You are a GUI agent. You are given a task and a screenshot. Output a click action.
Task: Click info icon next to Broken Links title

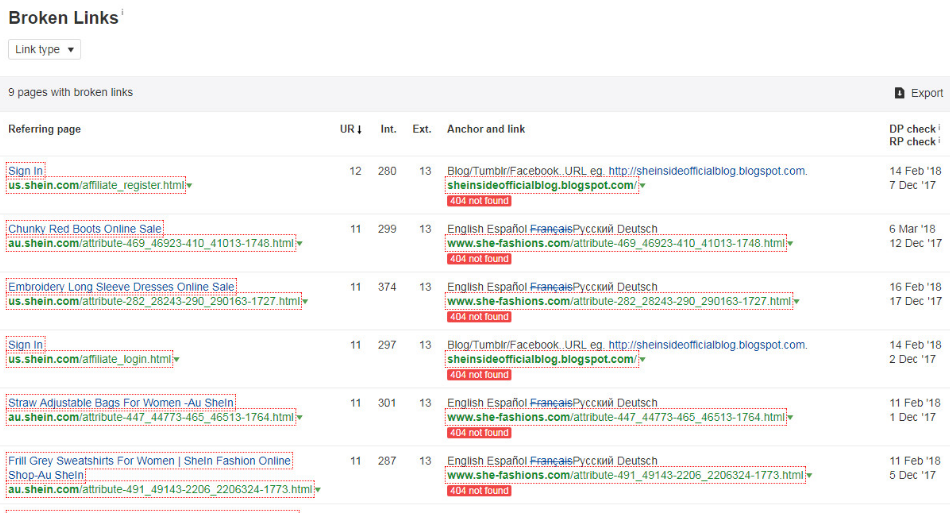(122, 12)
